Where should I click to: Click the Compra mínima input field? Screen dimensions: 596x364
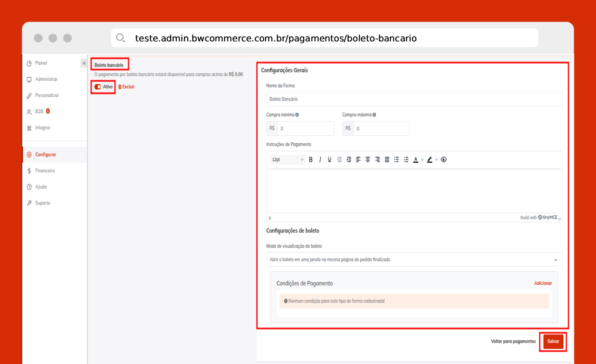[305, 129]
